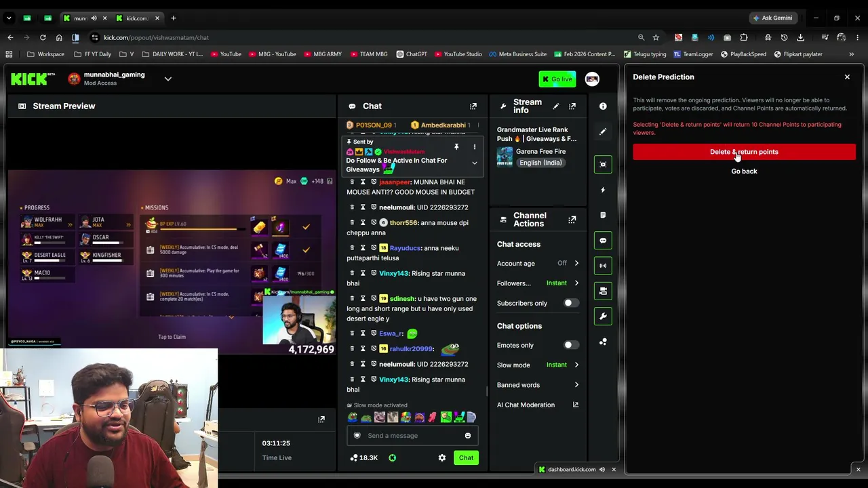Expand the stream preview panel

(x=321, y=420)
